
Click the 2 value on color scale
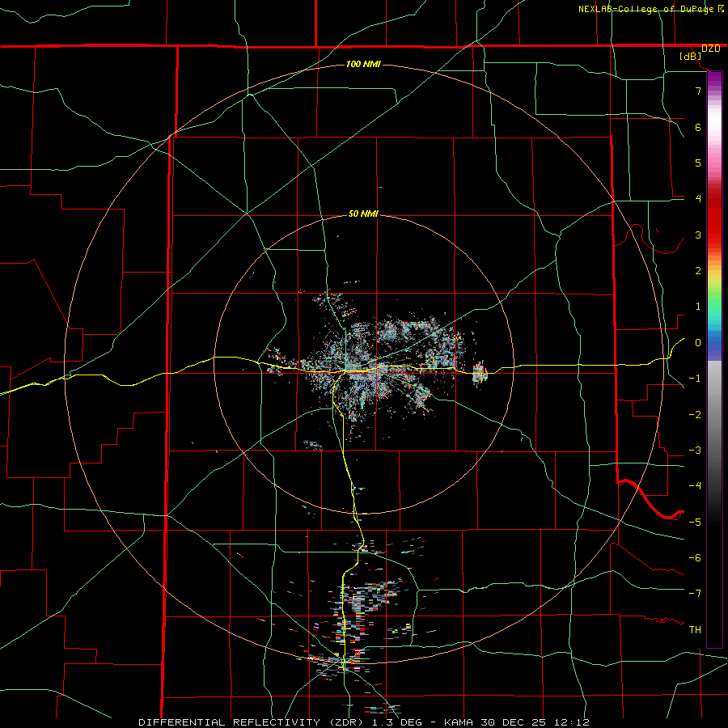click(x=698, y=271)
